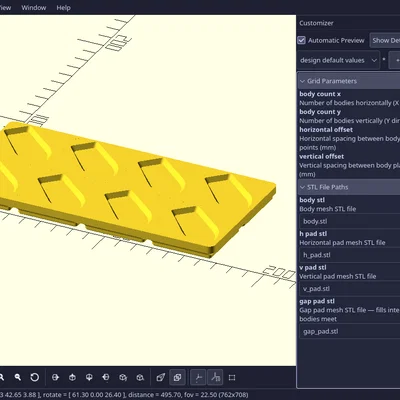Viewport: 400px width, 400px height.
Task: Uncheck the Automatic Preview checkbox
Action: pos(302,40)
